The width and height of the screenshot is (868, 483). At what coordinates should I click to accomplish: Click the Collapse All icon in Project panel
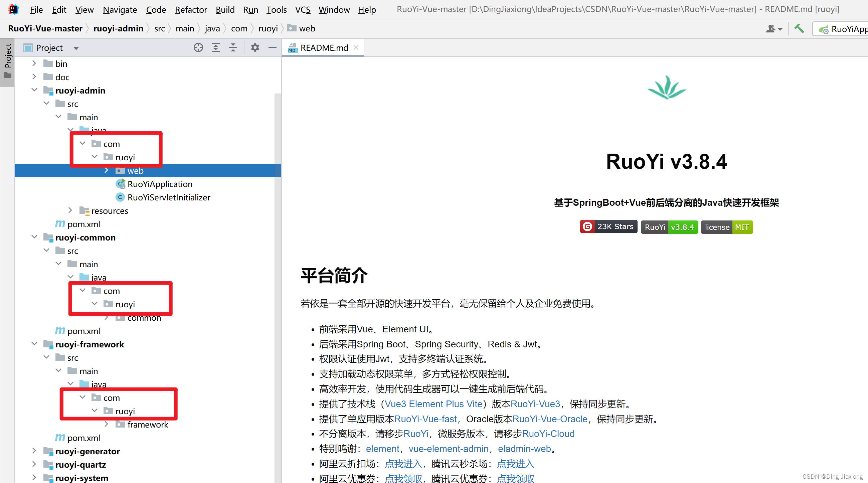(233, 48)
